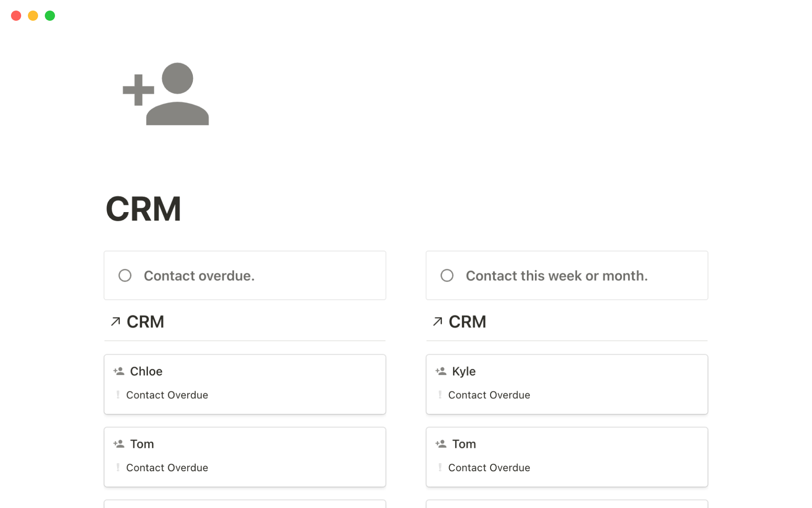The width and height of the screenshot is (812, 508).
Task: Open the left CRM linked database
Action: coord(144,321)
